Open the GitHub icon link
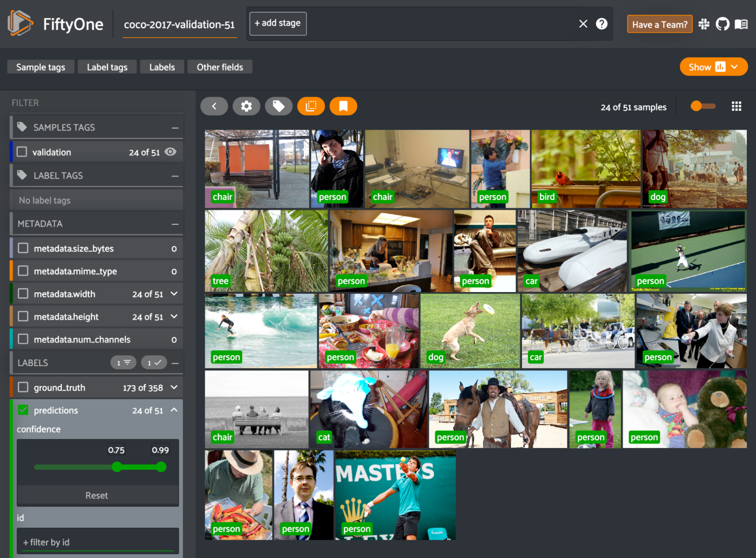 [x=722, y=25]
